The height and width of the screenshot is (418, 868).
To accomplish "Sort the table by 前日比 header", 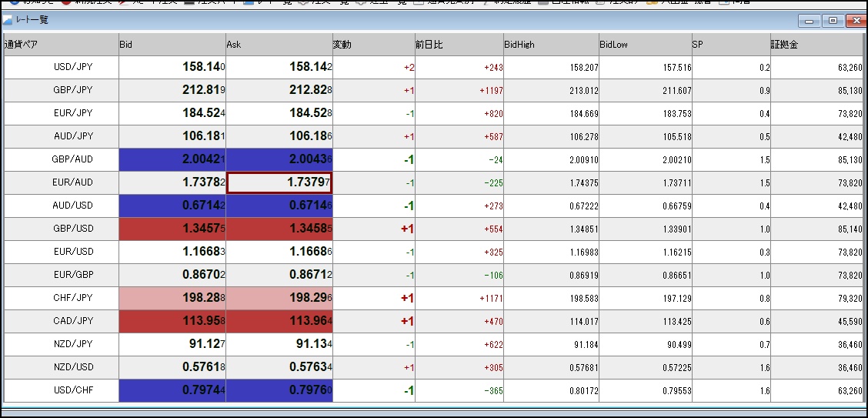I will click(459, 45).
